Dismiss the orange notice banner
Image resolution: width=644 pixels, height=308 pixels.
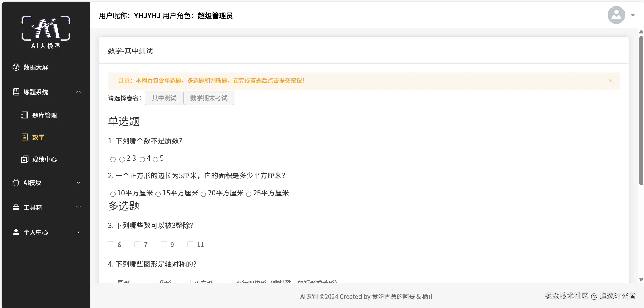611,81
